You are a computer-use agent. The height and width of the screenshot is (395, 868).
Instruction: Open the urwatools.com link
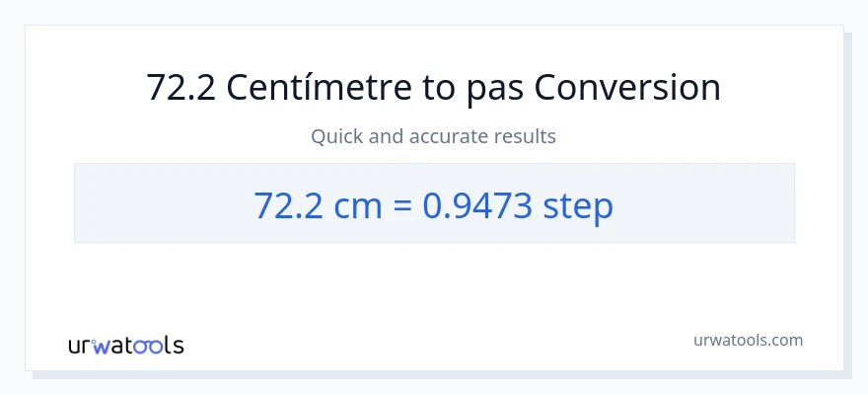[748, 340]
